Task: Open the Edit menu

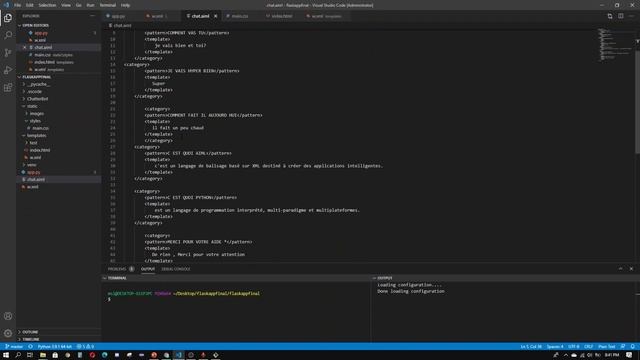Action: (x=30, y=5)
